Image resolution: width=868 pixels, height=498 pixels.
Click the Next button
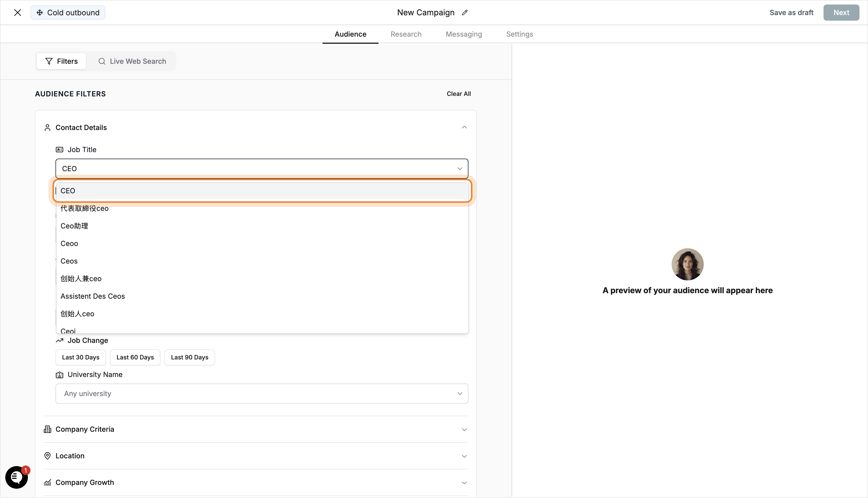(841, 12)
